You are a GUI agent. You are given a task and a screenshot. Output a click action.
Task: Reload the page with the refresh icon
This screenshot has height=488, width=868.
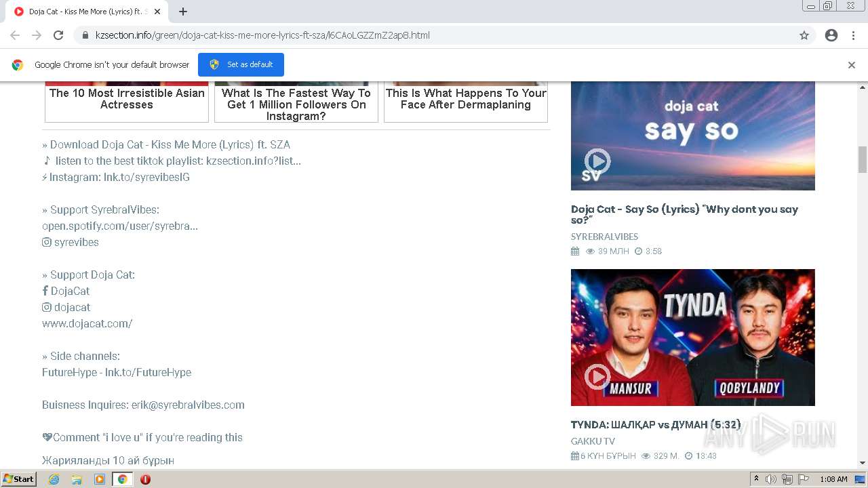tap(58, 35)
